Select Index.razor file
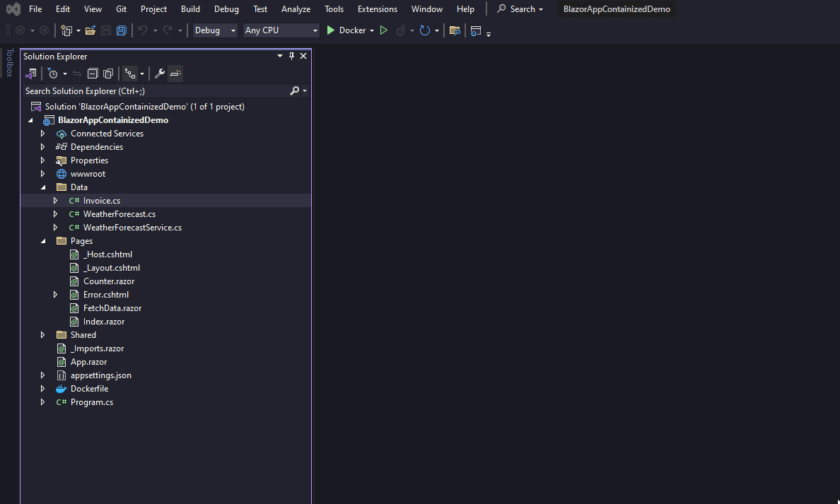The height and width of the screenshot is (504, 840). (x=104, y=322)
